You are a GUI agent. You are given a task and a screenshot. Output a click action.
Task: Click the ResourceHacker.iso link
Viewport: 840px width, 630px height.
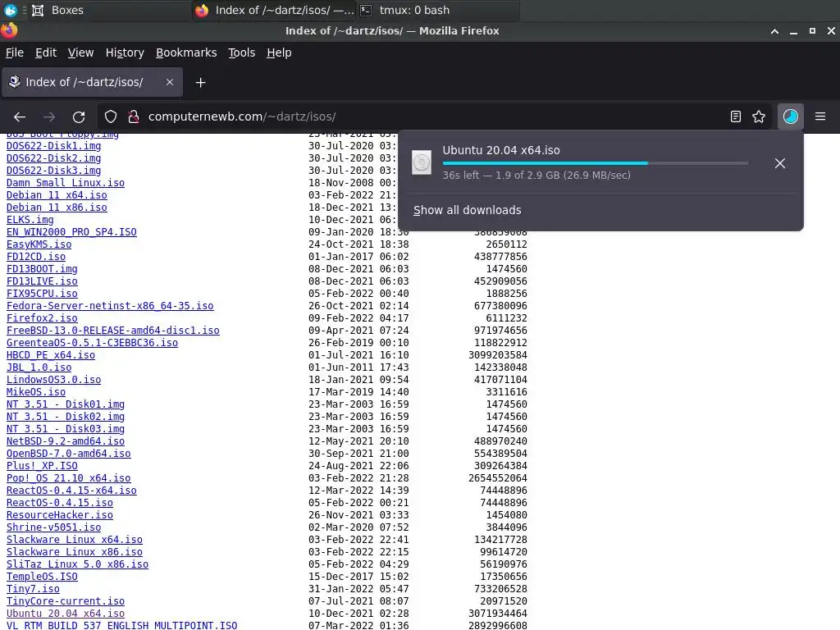[x=59, y=515]
